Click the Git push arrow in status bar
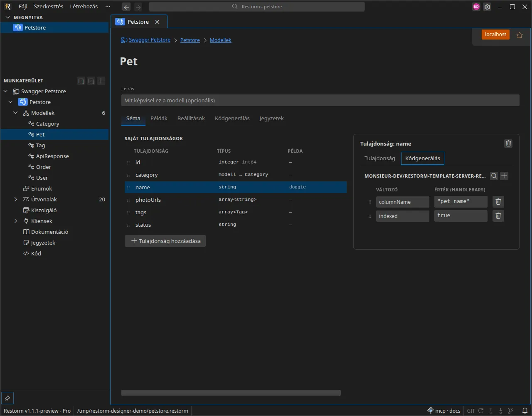532x416 pixels. pyautogui.click(x=491, y=411)
